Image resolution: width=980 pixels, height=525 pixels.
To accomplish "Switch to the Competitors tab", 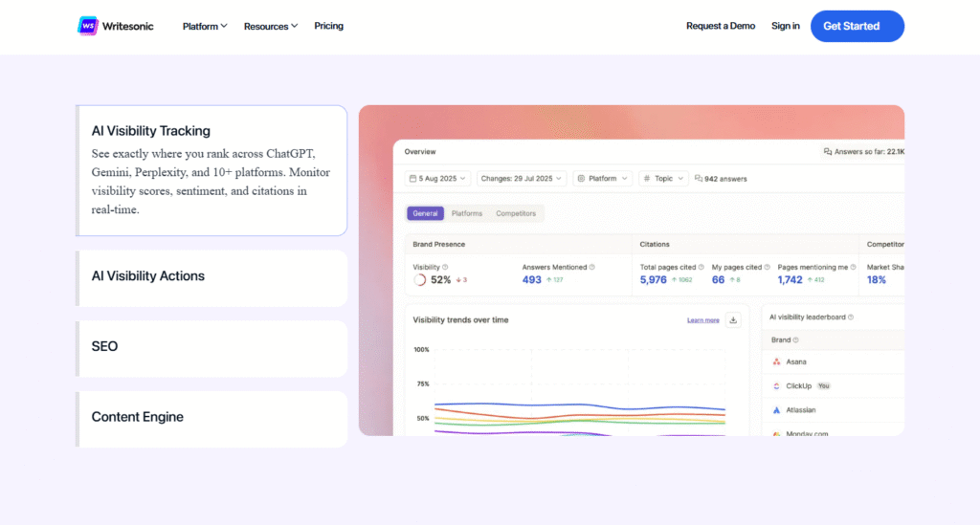I will 516,213.
